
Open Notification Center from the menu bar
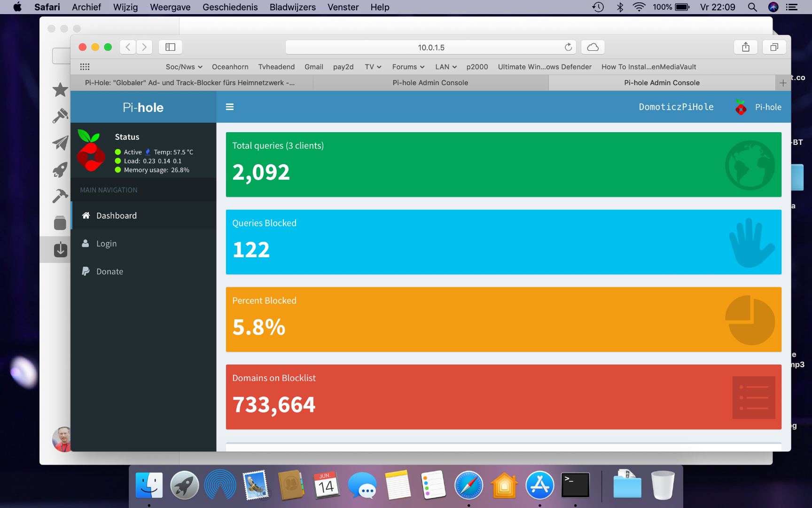(x=792, y=7)
